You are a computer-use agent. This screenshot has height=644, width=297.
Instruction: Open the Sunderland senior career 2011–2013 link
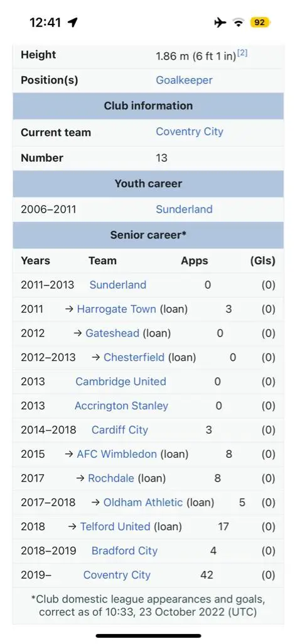118,285
